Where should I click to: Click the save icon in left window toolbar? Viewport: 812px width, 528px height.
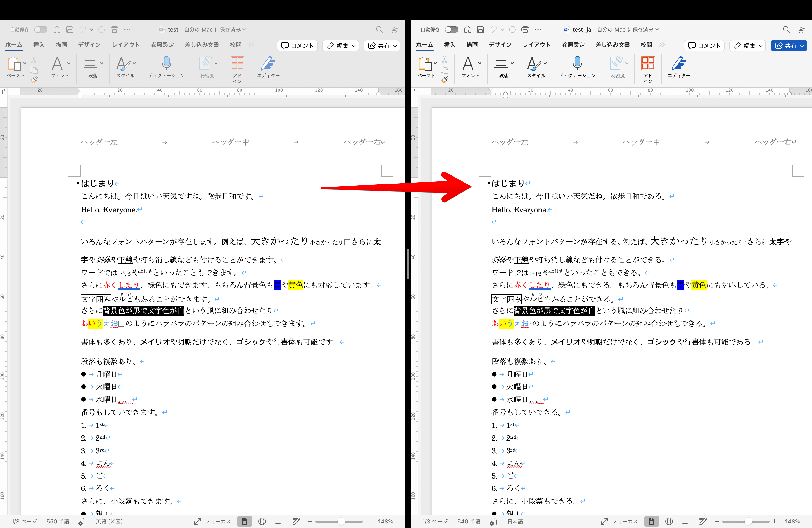click(70, 30)
